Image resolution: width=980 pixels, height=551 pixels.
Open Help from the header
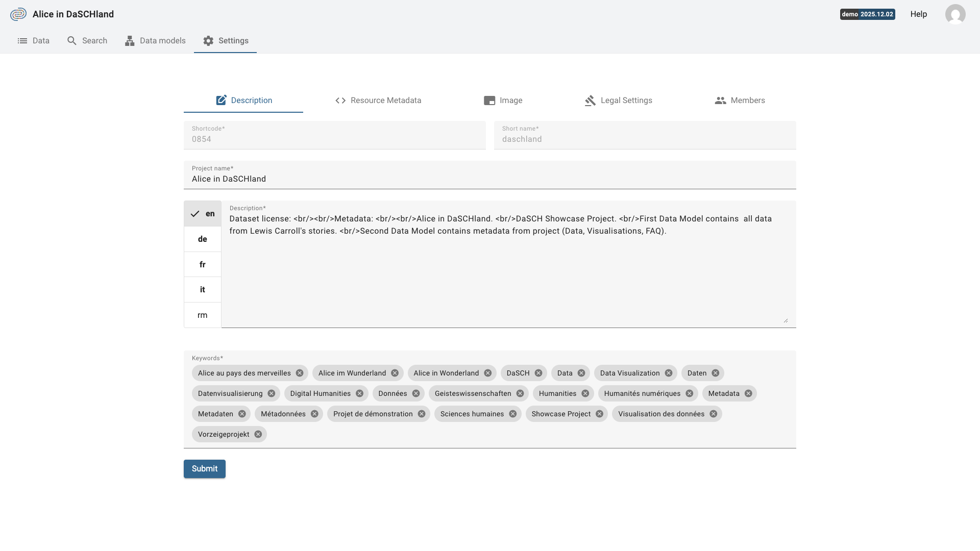tap(918, 14)
